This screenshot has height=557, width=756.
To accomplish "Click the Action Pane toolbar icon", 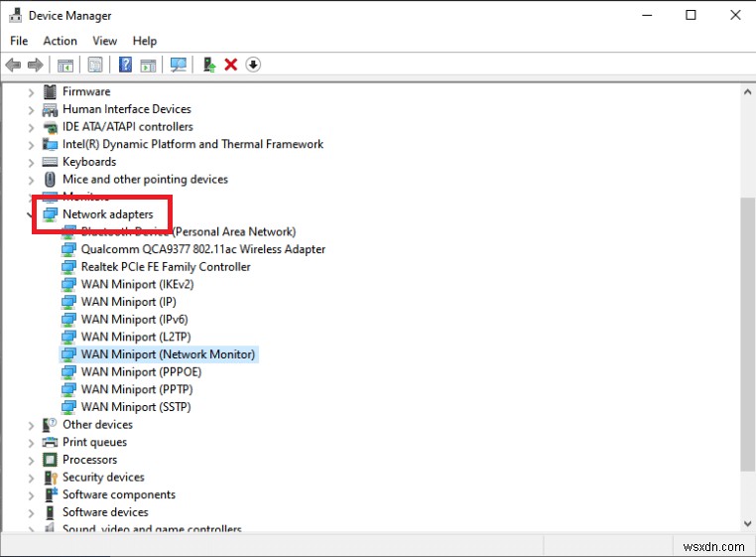I will coord(148,66).
